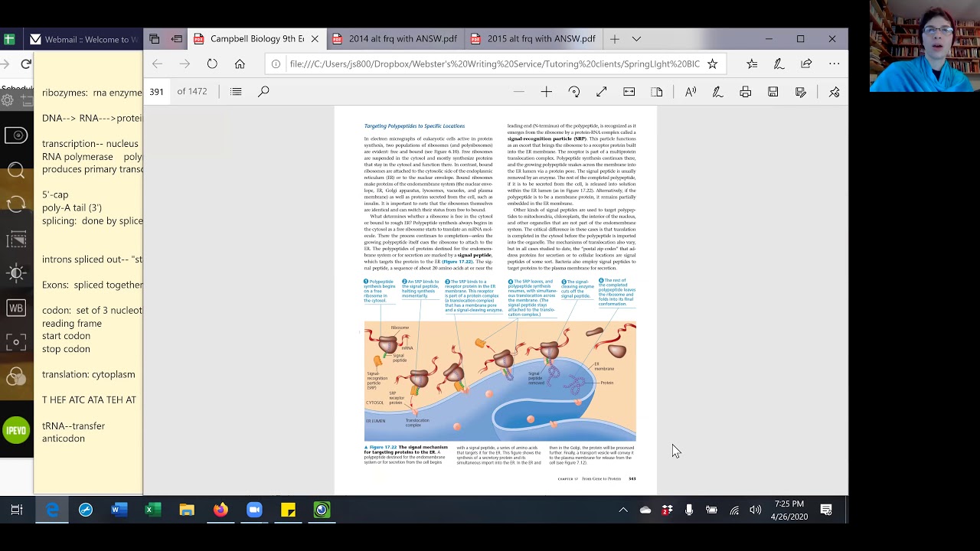Open the IPEVO video filter circles icon
This screenshot has height=551, width=980.
click(x=16, y=377)
